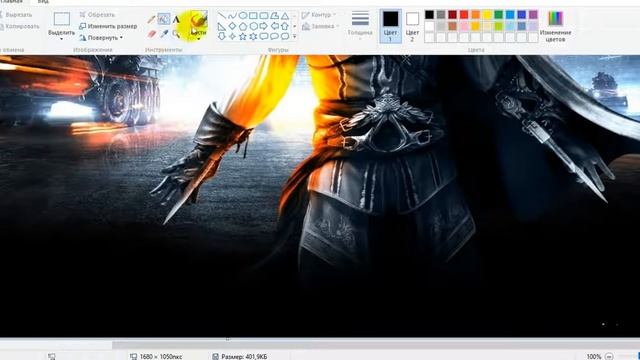Choose the Curve shape
This screenshot has width=640, height=360.
tap(232, 16)
